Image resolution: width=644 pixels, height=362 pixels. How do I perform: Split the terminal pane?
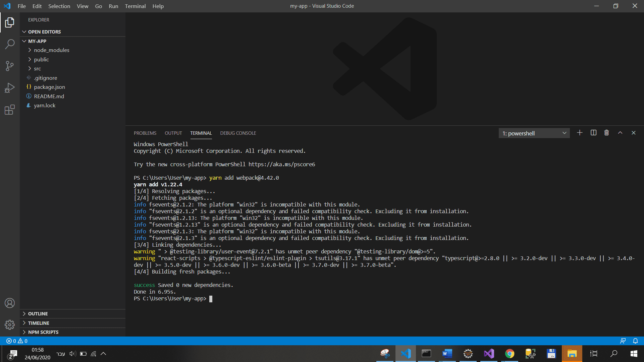click(593, 133)
